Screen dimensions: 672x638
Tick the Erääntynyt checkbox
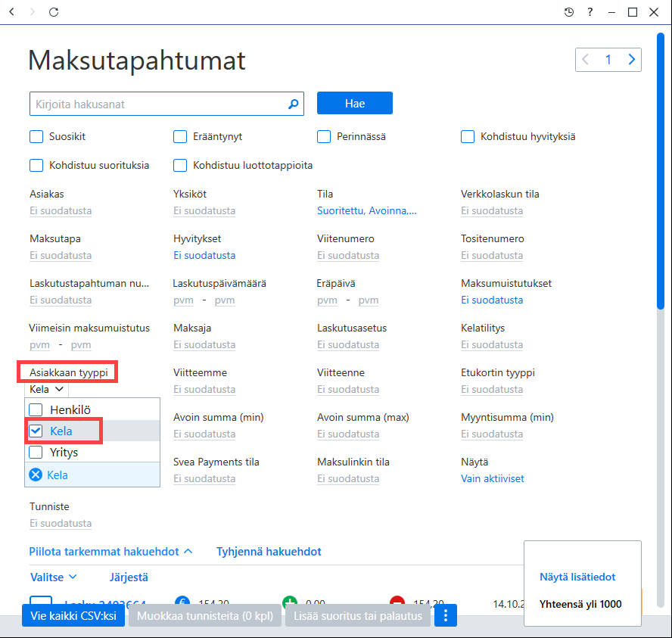pos(180,137)
